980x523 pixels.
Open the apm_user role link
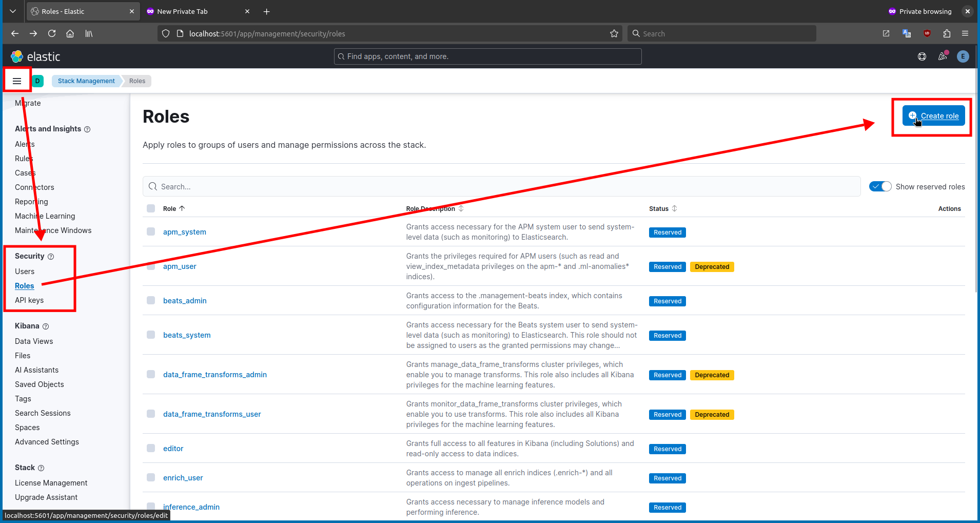click(x=180, y=266)
